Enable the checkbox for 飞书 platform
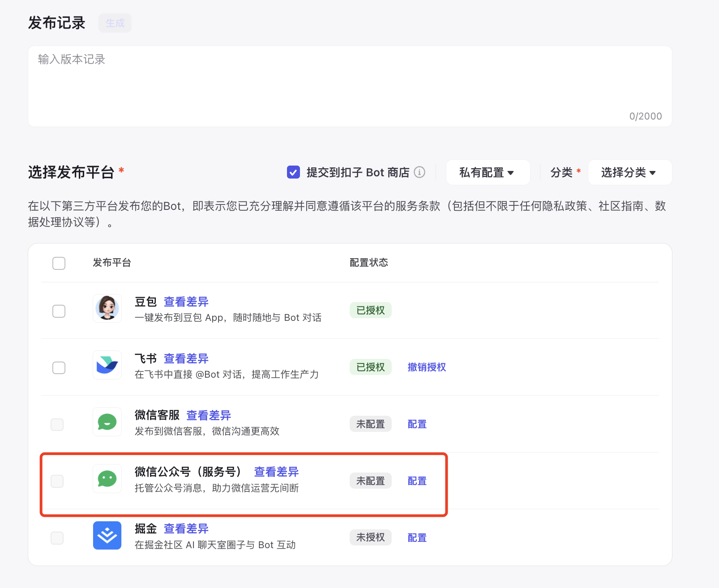 tap(59, 368)
